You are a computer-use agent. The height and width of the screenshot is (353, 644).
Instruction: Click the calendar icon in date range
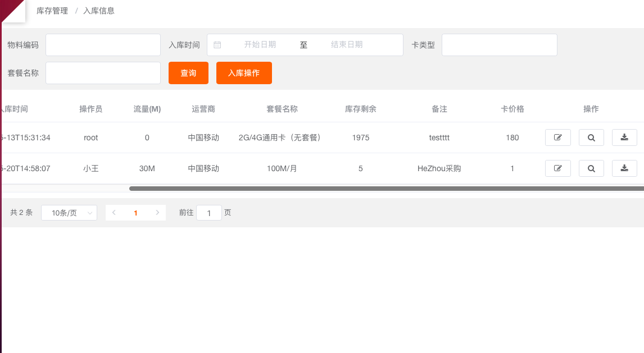[x=217, y=45]
